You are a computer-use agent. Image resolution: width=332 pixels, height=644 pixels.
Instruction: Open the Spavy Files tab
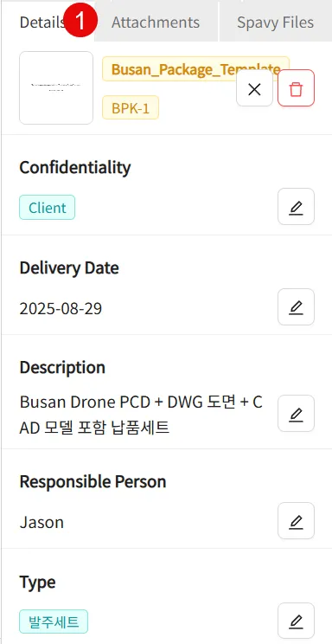coord(276,23)
